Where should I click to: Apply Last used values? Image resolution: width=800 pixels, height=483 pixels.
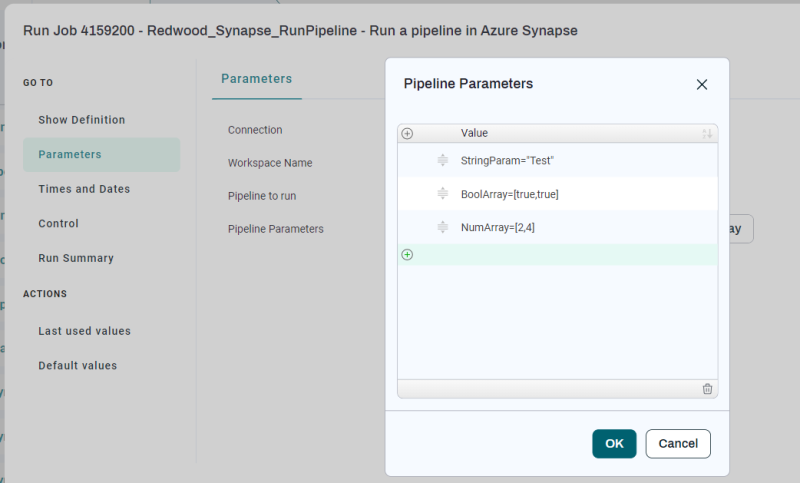(85, 332)
